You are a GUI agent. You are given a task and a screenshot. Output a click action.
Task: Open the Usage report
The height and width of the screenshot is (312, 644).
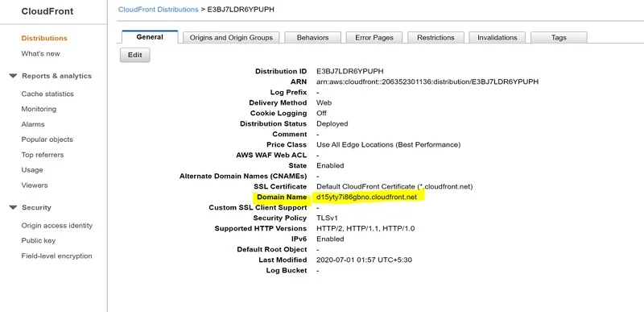32,170
